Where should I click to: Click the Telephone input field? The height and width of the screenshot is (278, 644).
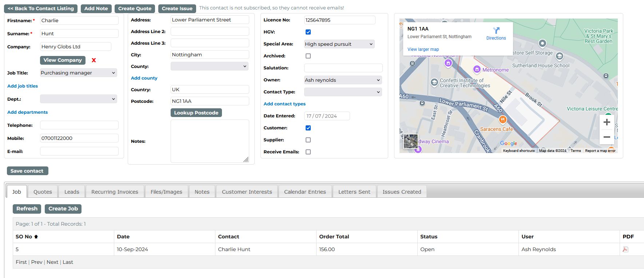coord(79,125)
